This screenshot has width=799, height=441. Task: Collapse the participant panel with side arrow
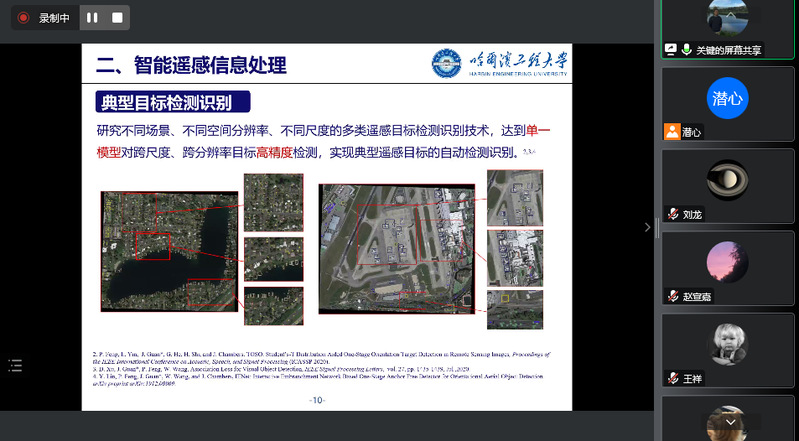click(x=647, y=227)
